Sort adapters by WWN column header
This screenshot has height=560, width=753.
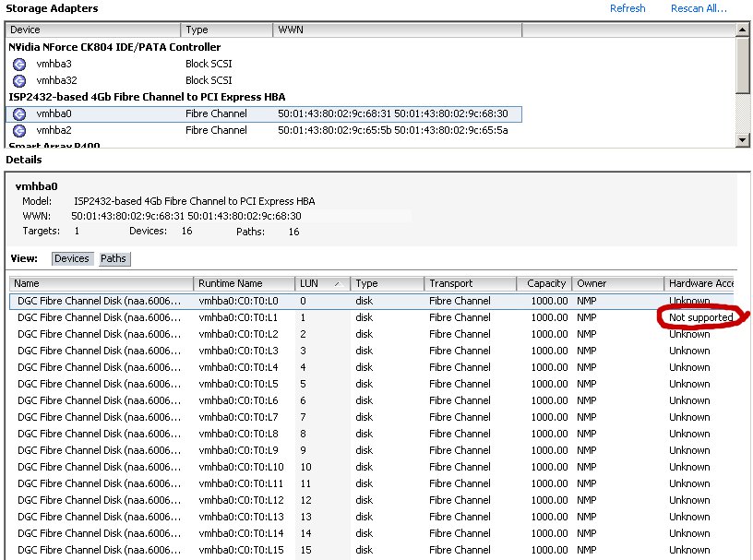[x=397, y=30]
